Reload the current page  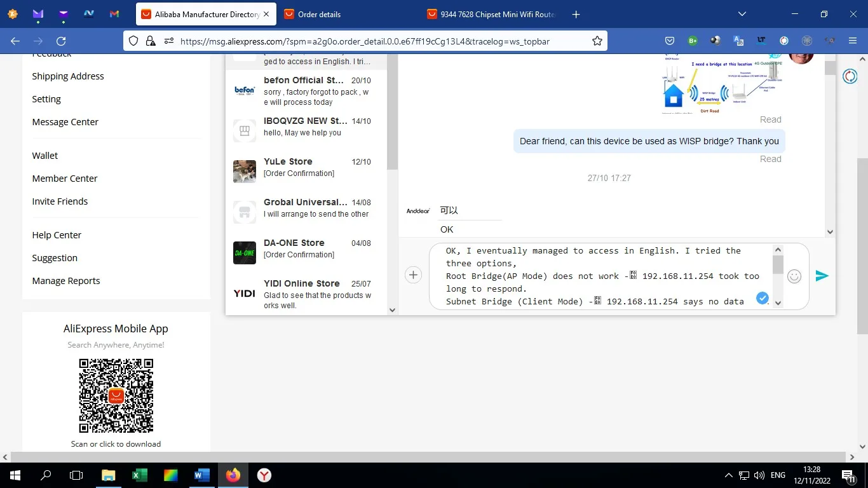coord(61,41)
